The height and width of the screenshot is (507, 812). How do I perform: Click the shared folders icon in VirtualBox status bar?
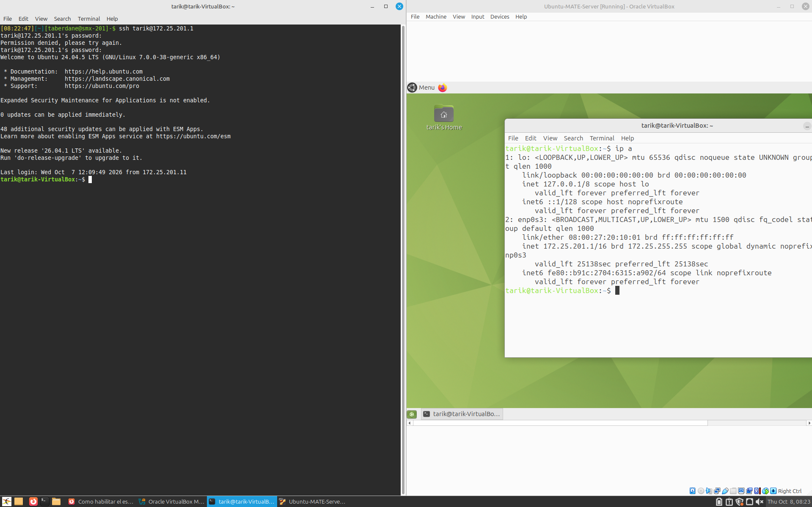point(733,491)
